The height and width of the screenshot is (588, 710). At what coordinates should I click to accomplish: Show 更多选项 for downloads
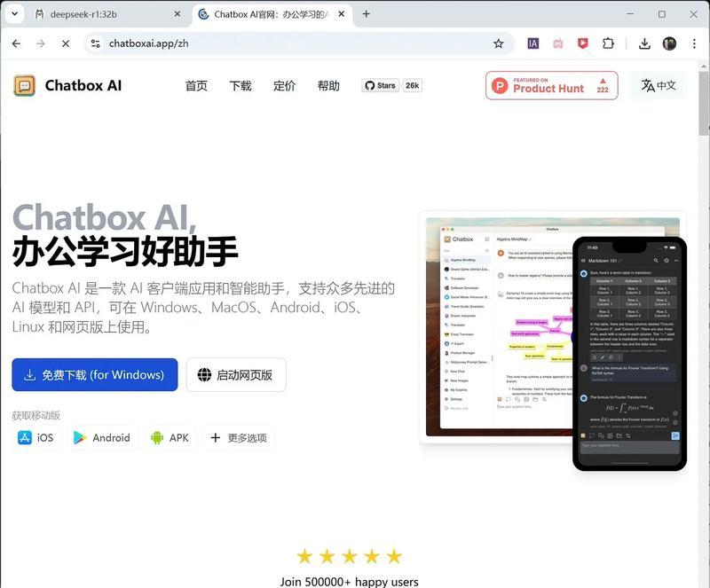click(239, 438)
